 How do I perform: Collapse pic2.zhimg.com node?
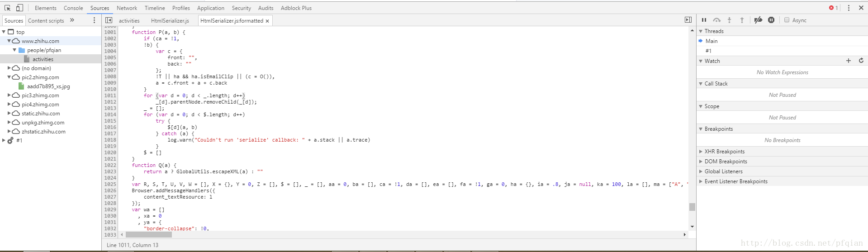point(9,77)
